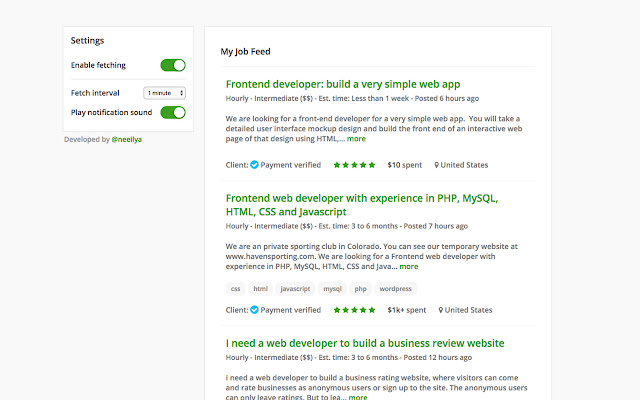The height and width of the screenshot is (400, 640).
Task: Expand 'more' in the simple web app description
Action: [356, 139]
